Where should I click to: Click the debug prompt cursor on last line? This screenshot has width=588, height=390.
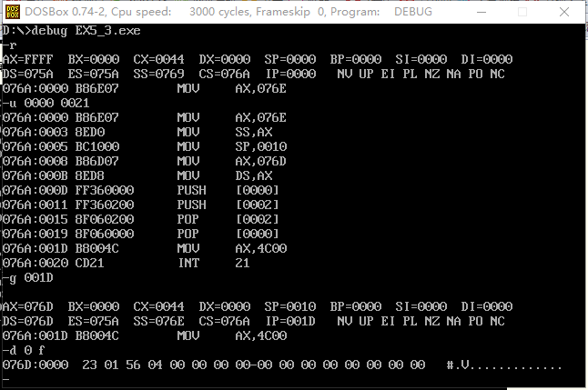pyautogui.click(x=5, y=379)
